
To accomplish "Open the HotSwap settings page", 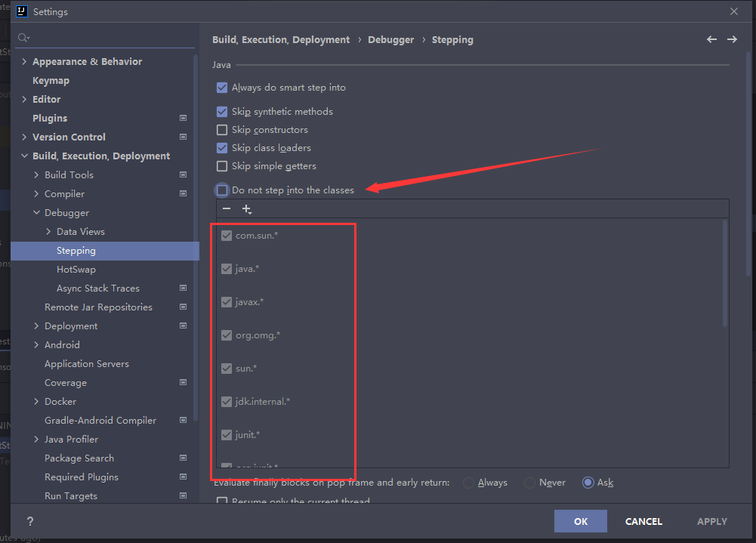I will point(76,269).
